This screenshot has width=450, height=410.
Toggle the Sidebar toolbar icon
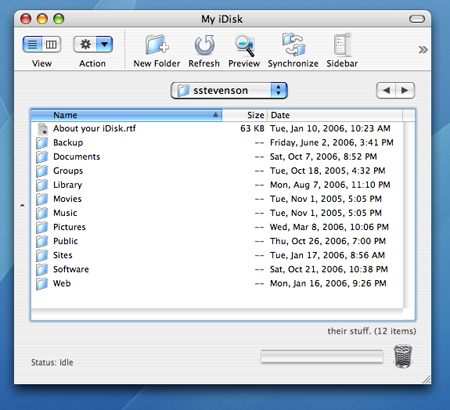[x=342, y=45]
